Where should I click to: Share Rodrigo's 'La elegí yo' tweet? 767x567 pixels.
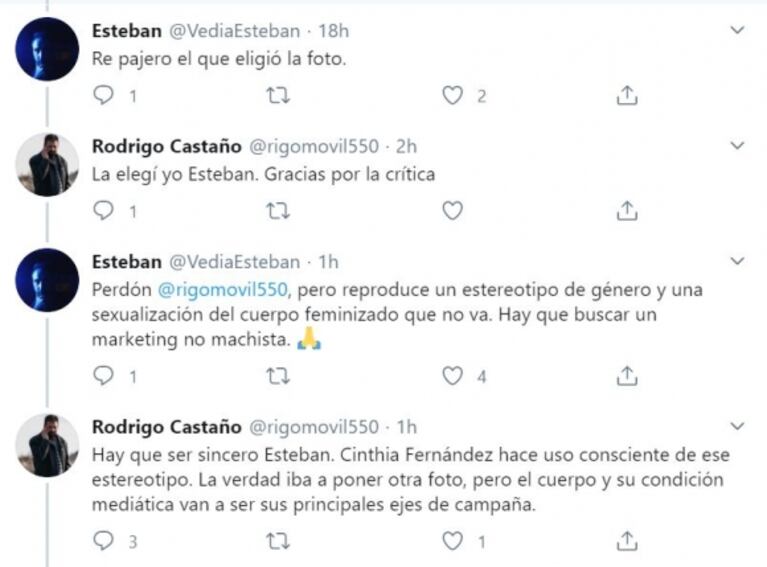pyautogui.click(x=627, y=211)
